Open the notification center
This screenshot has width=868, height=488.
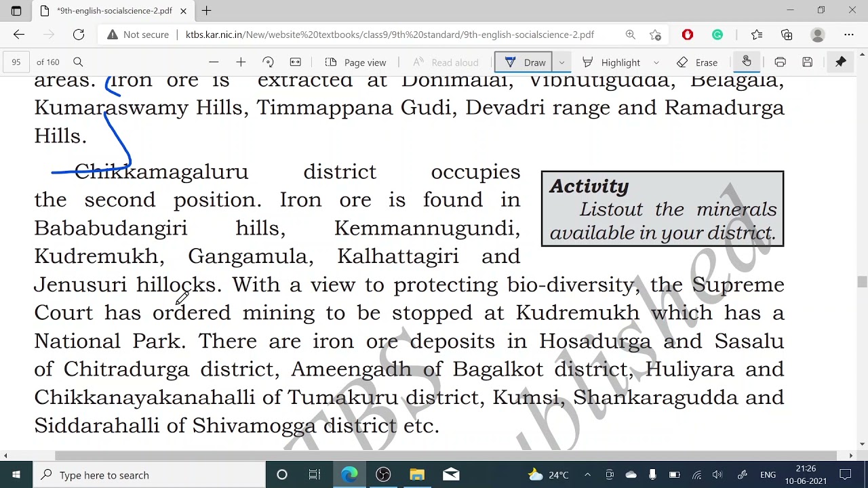click(846, 474)
